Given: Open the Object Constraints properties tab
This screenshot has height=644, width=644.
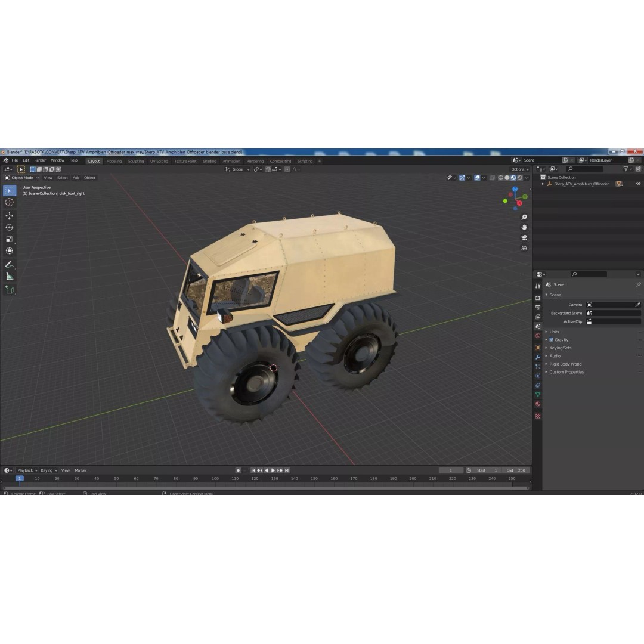Looking at the screenshot, I should (x=538, y=385).
